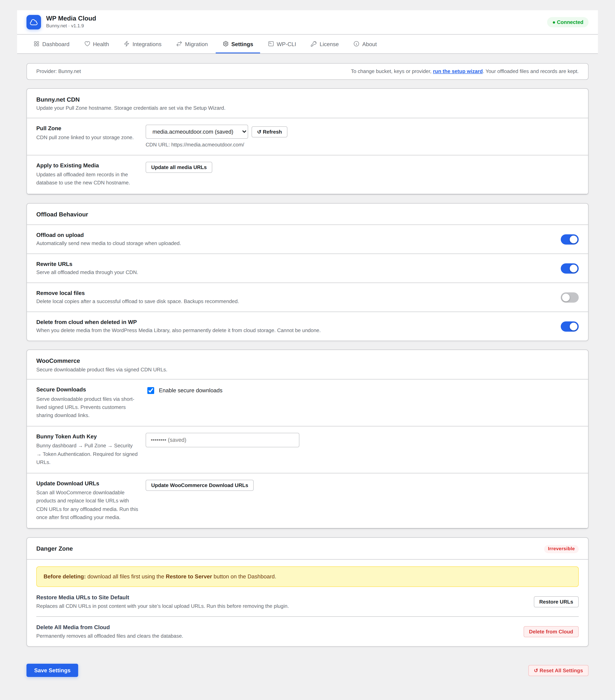Viewport: 615px width, 700px height.
Task: Click the Settings gear icon
Action: coord(225,44)
